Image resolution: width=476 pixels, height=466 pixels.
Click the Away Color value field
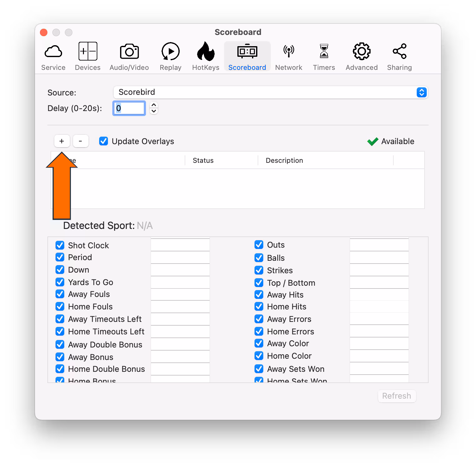[379, 343]
